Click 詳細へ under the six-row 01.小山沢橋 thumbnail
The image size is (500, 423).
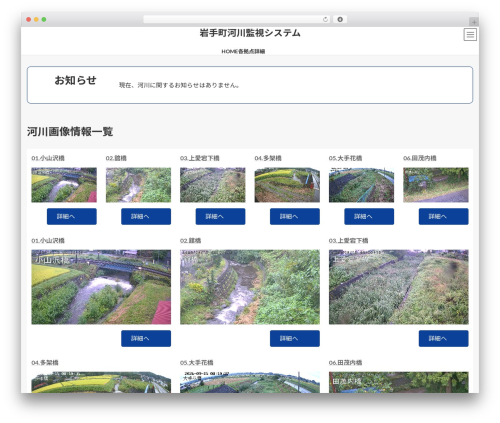pos(72,217)
